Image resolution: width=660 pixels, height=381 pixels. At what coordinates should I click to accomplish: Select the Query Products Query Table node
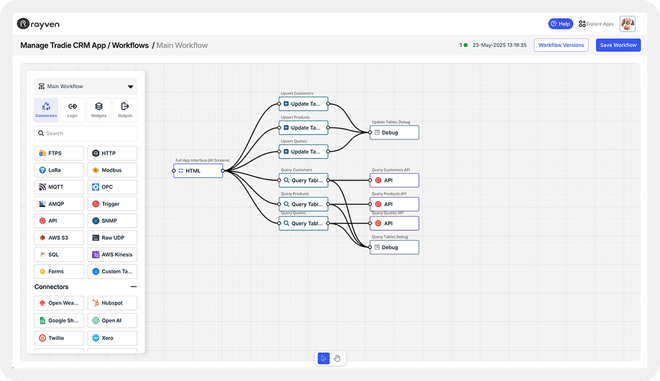[303, 204]
